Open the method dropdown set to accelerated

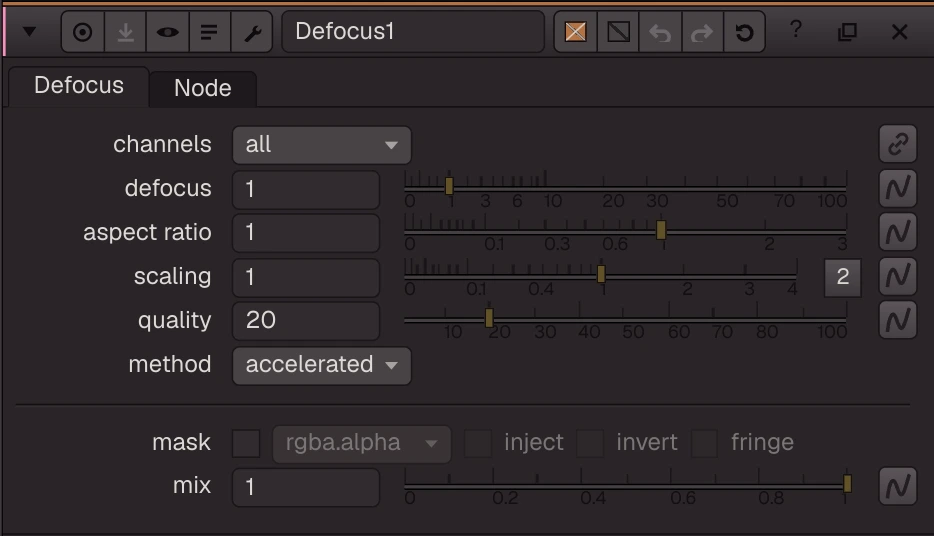tap(322, 365)
